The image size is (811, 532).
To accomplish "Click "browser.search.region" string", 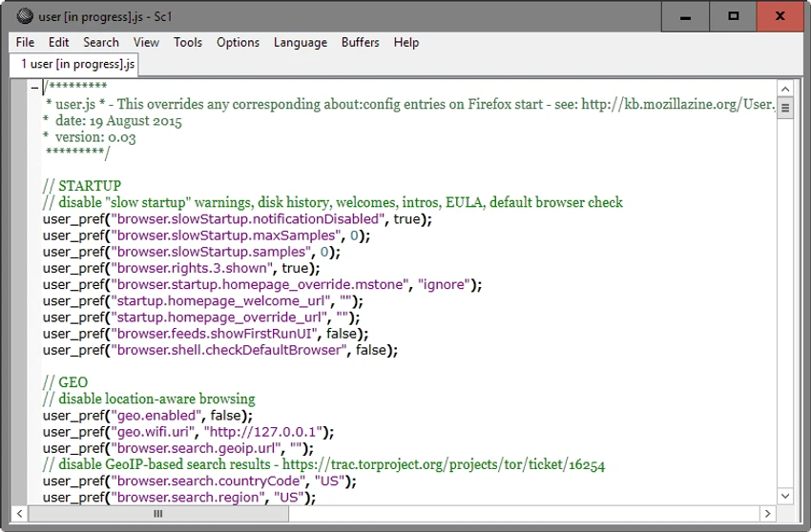I will 188,498.
